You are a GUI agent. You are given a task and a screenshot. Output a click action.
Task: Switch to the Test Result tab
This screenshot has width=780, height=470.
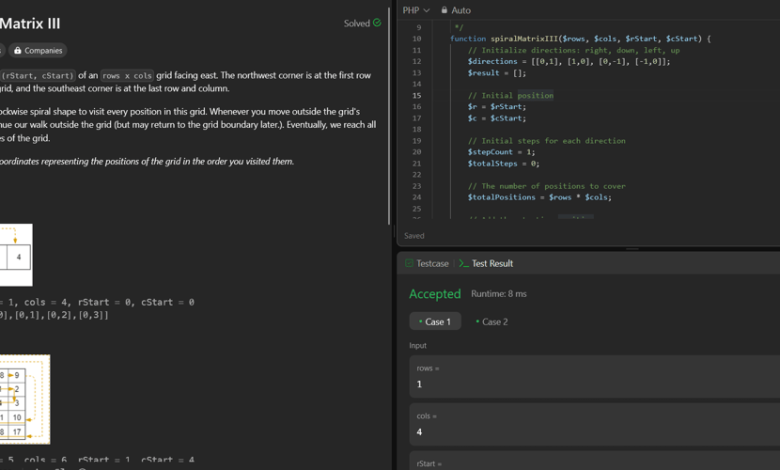tap(486, 263)
